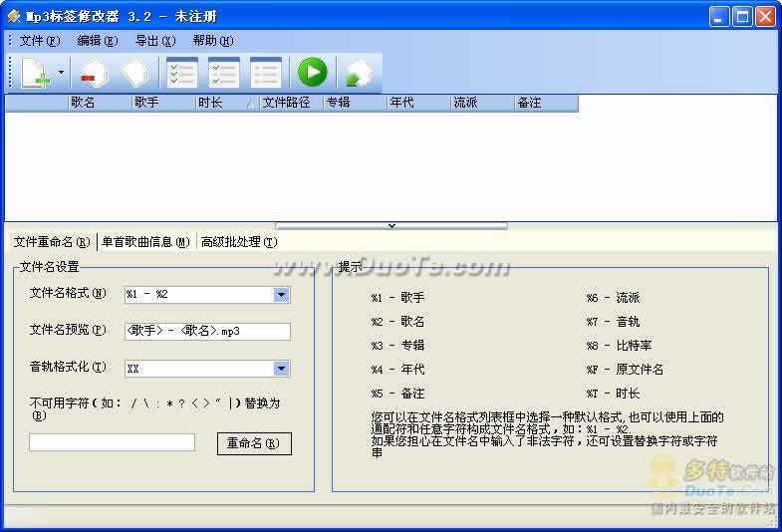Open the 帮助(H) menu

[x=213, y=41]
